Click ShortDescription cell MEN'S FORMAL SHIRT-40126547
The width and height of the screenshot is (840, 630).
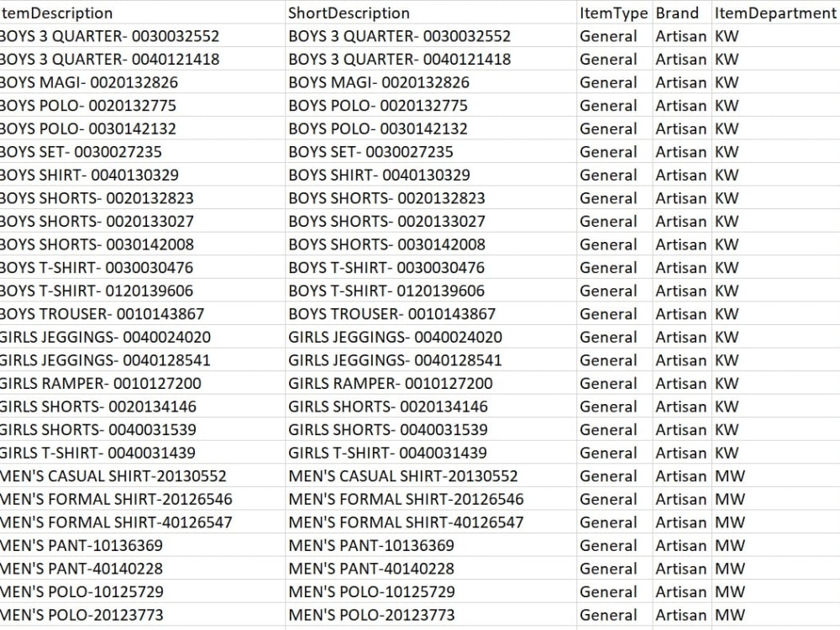point(431,522)
